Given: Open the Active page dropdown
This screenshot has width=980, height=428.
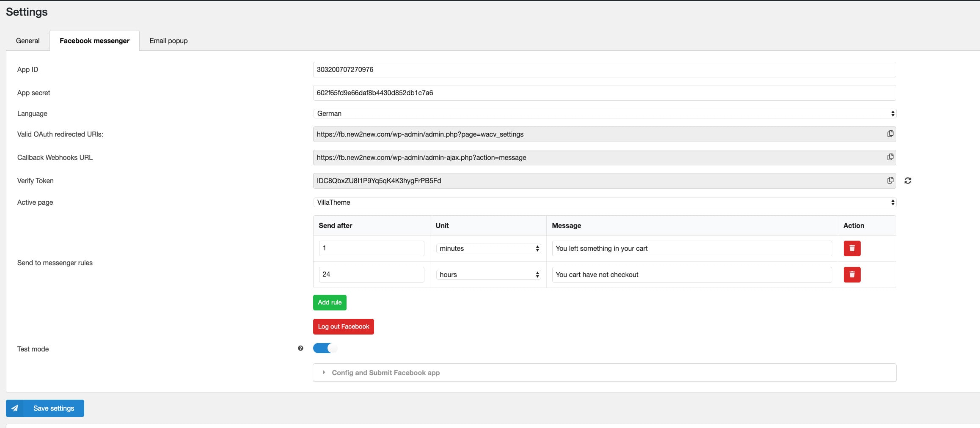Looking at the screenshot, I should click(604, 202).
